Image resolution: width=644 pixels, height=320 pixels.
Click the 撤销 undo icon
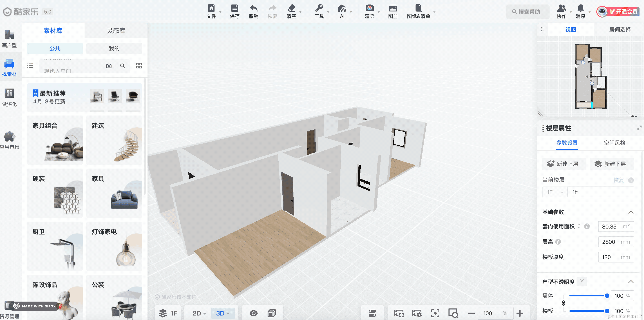click(253, 8)
